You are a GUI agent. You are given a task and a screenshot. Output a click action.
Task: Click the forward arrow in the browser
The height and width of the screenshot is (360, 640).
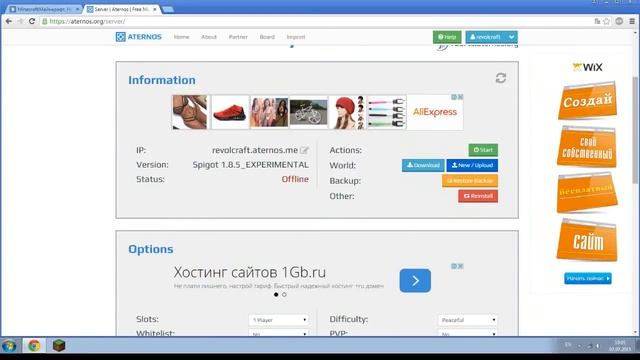(20, 21)
